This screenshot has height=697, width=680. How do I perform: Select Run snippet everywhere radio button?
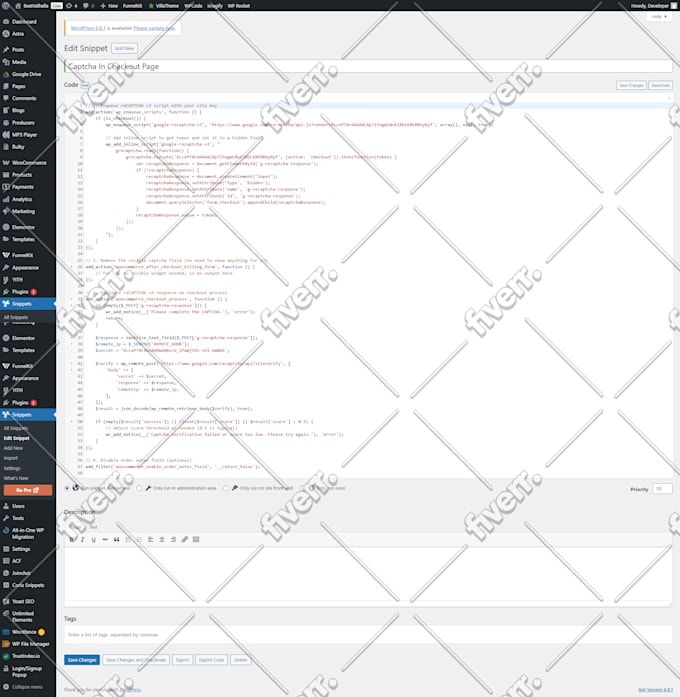[67, 488]
